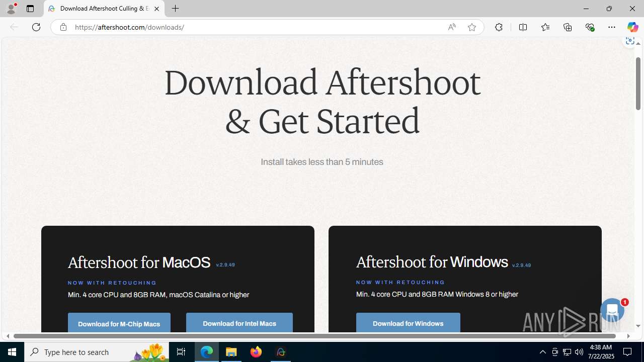Image resolution: width=644 pixels, height=362 pixels.
Task: Download for Intel Macs
Action: [239, 323]
